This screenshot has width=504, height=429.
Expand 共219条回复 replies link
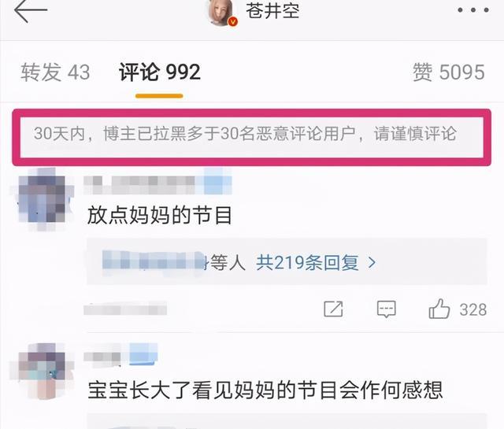(x=307, y=263)
